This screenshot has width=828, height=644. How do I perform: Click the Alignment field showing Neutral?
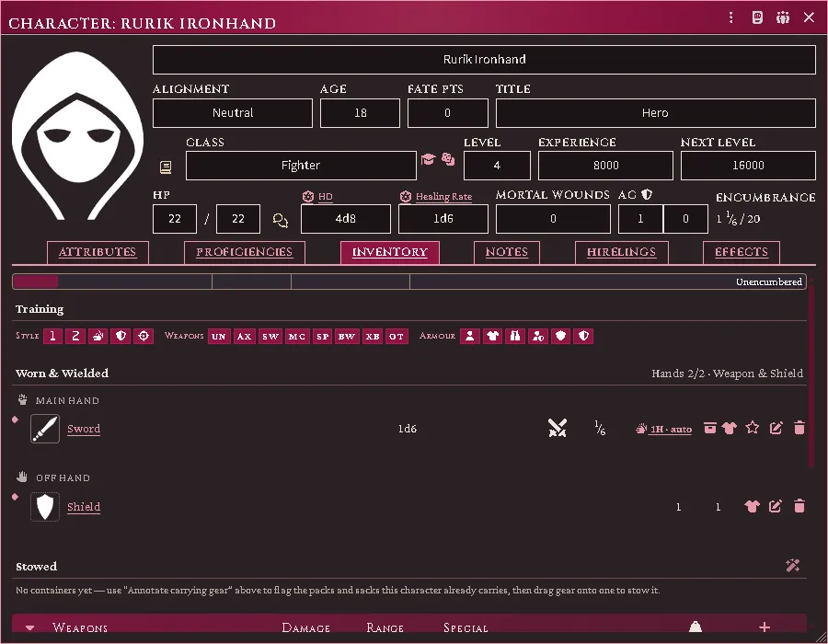[x=233, y=113]
